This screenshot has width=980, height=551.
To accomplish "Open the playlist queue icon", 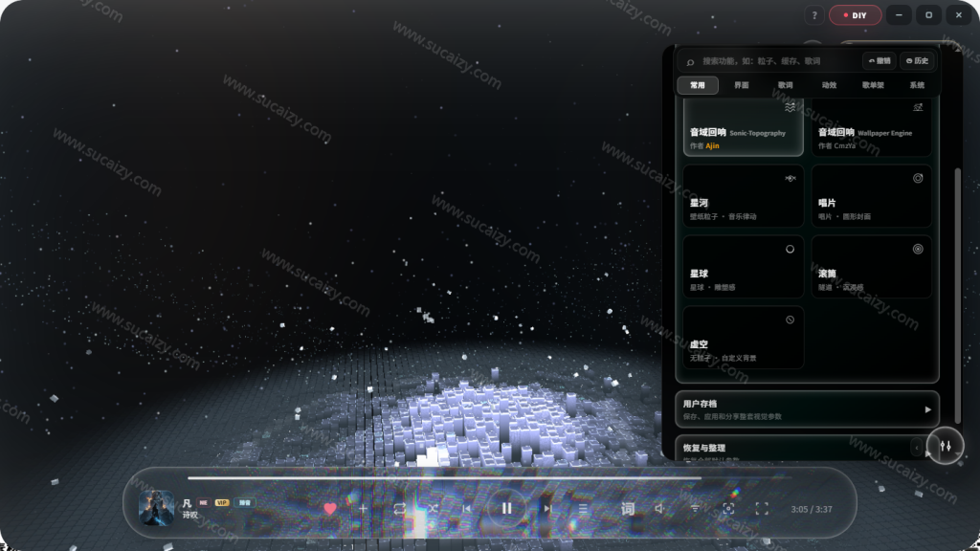I will (583, 509).
